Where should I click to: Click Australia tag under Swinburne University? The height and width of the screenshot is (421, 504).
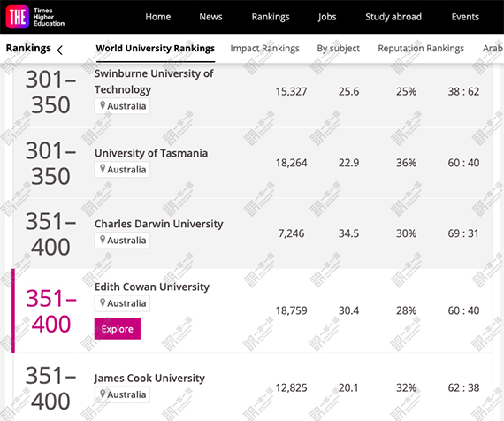coord(122,106)
